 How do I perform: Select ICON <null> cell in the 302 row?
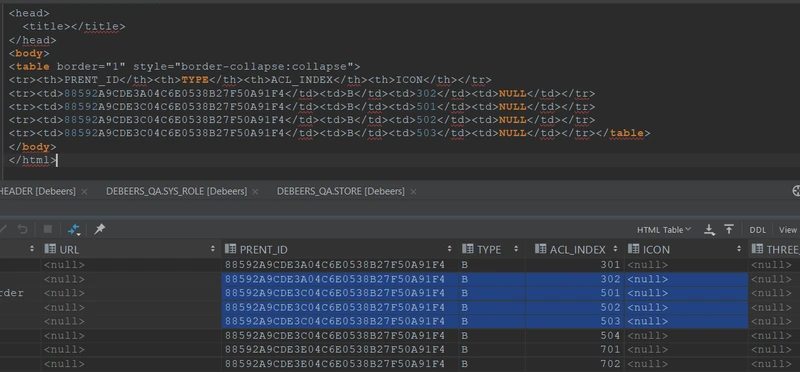(686, 279)
